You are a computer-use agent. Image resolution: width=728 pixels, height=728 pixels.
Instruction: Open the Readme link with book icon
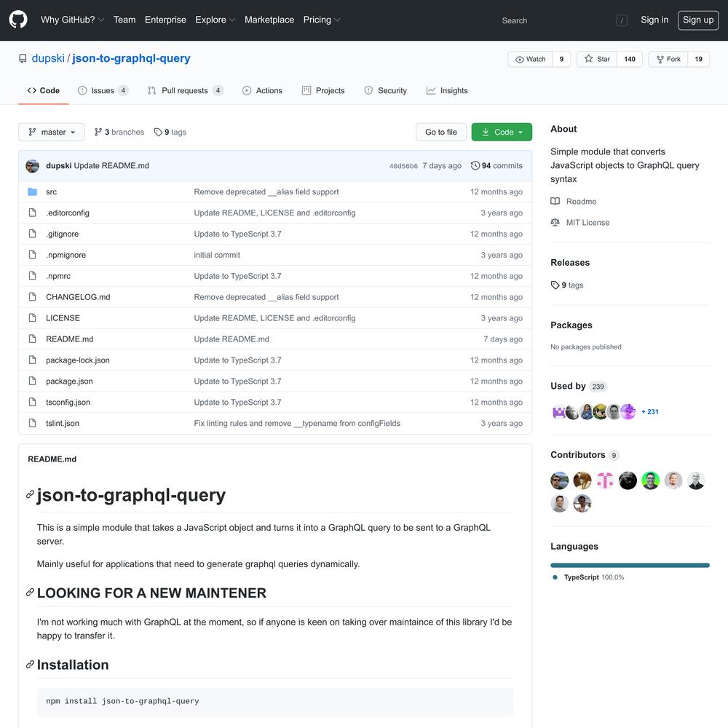coord(574,202)
